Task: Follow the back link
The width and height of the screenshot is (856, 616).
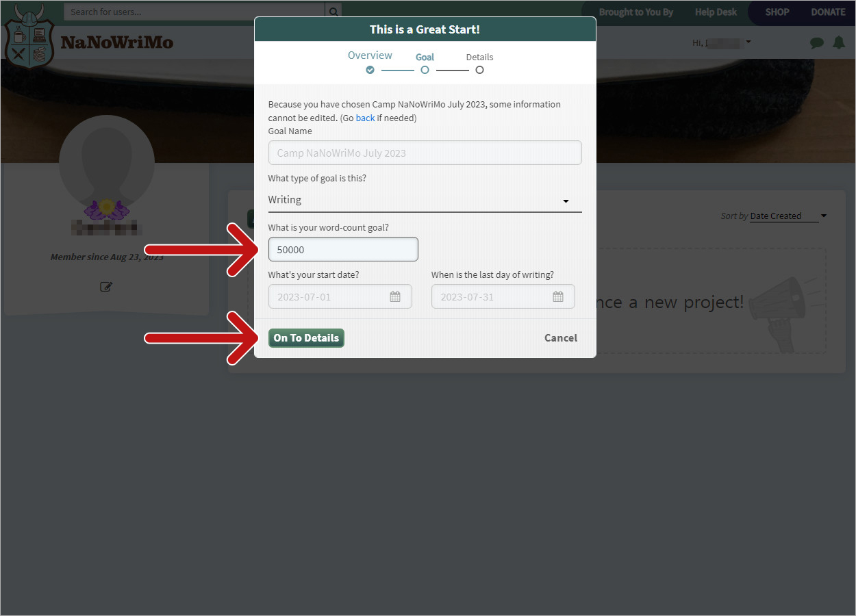Action: click(x=365, y=118)
